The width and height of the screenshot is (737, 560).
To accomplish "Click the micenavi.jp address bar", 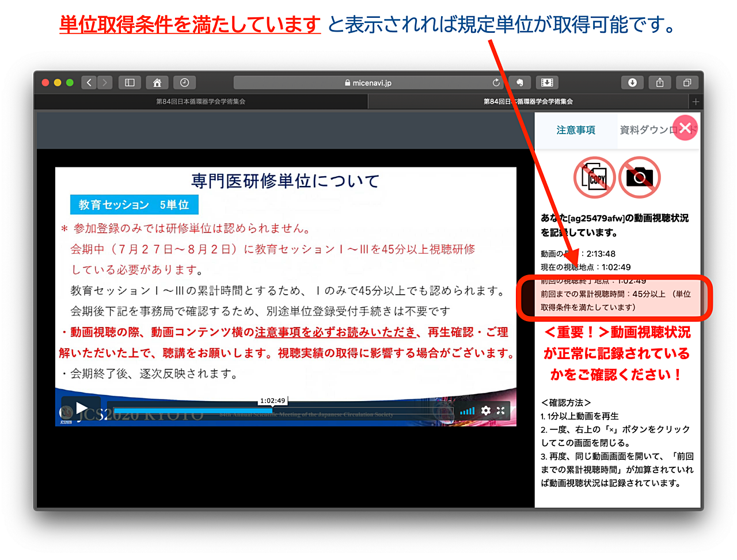I will (x=368, y=83).
